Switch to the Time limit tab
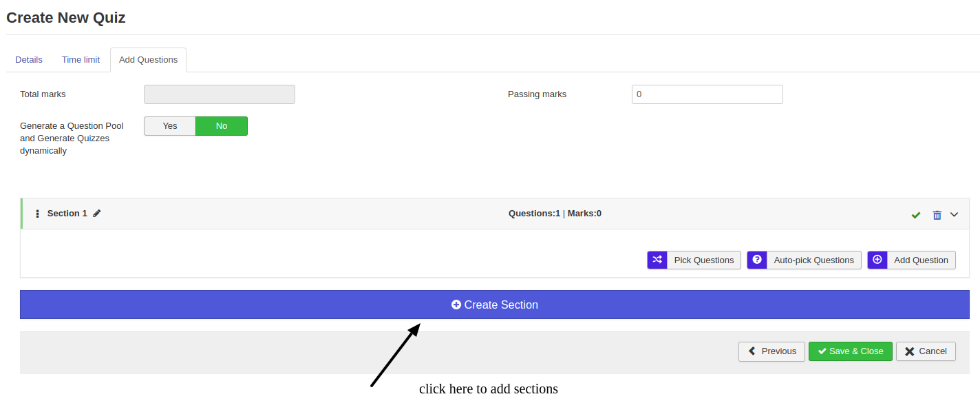980x412 pixels. (81, 60)
